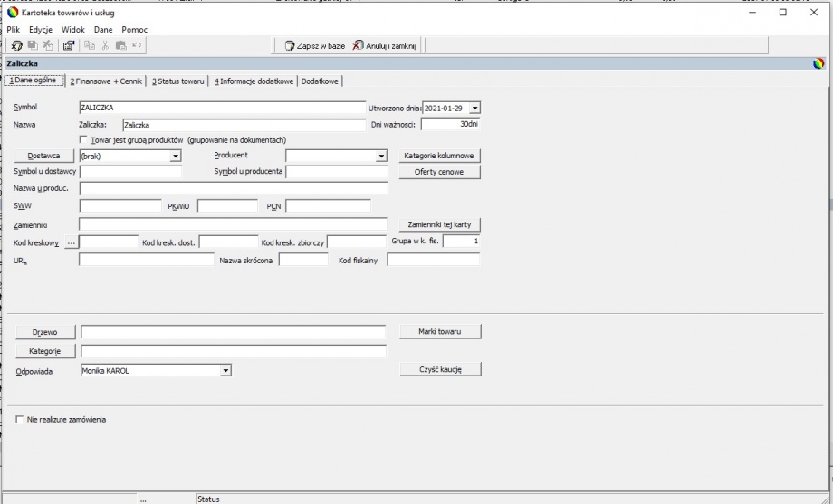Viewport: 833px width, 504px height.
Task: Click the third toolbar icon beside the floppy disk
Action: 48,45
